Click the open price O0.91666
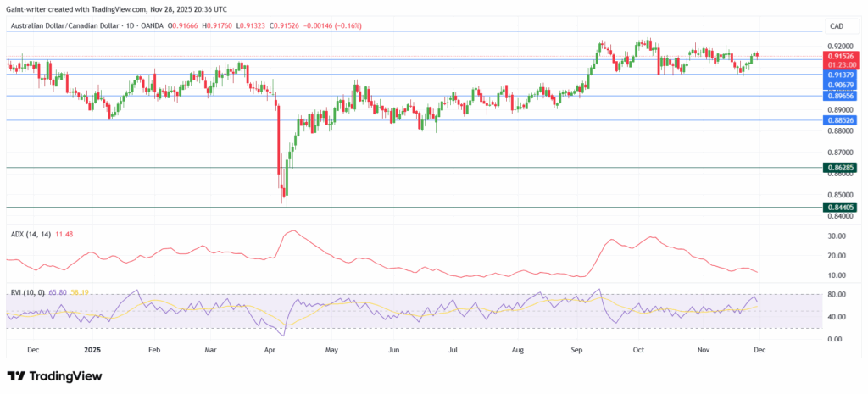The height and width of the screenshot is (394, 868). [x=184, y=25]
